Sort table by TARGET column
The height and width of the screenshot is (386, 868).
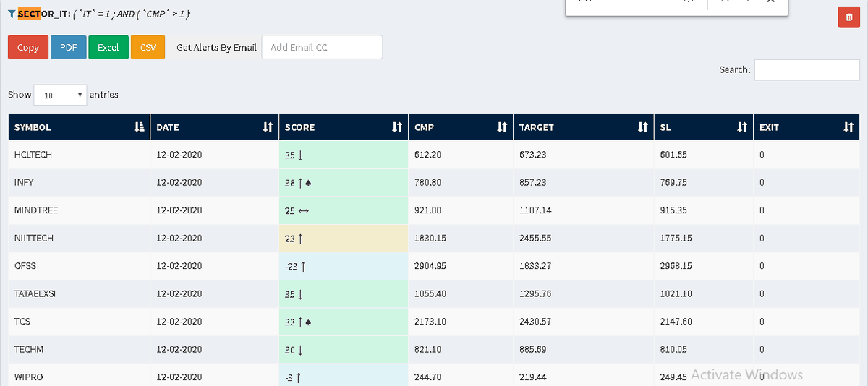click(x=584, y=127)
